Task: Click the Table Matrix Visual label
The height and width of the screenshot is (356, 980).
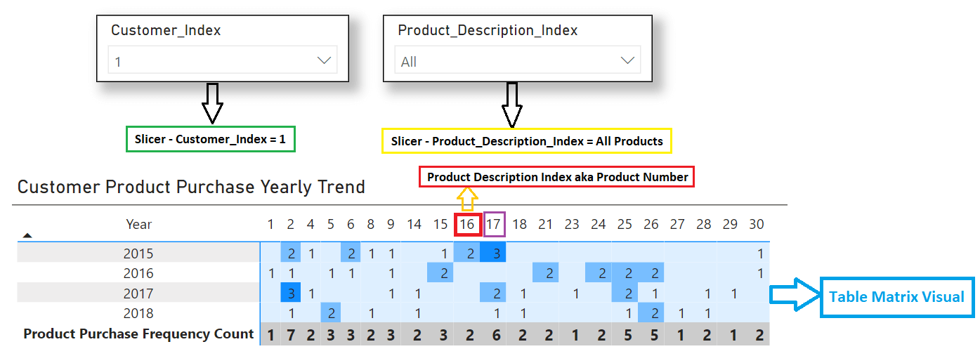Action: click(x=896, y=296)
